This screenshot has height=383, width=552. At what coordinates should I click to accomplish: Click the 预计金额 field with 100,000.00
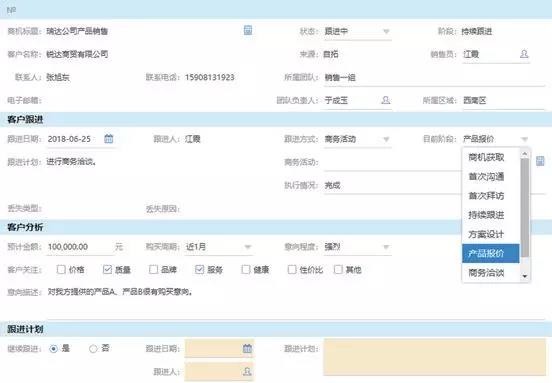click(x=80, y=247)
